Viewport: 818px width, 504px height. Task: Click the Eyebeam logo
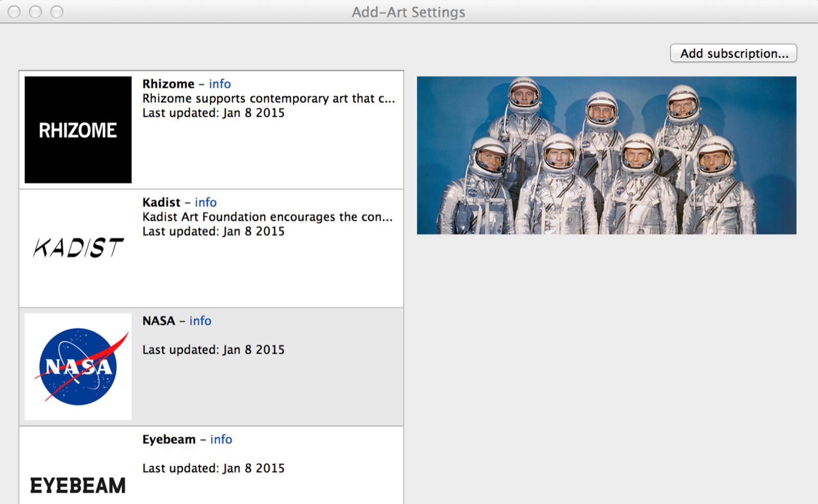coord(78,485)
